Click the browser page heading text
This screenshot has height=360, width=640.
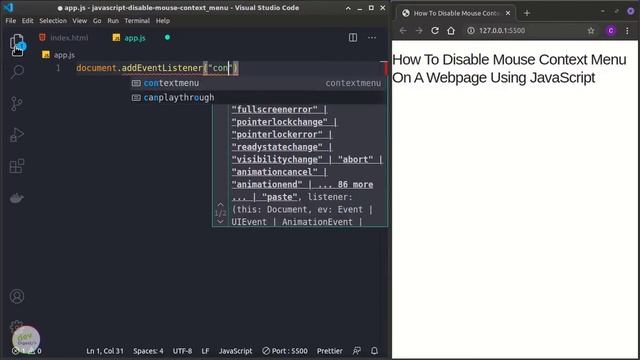tap(509, 68)
